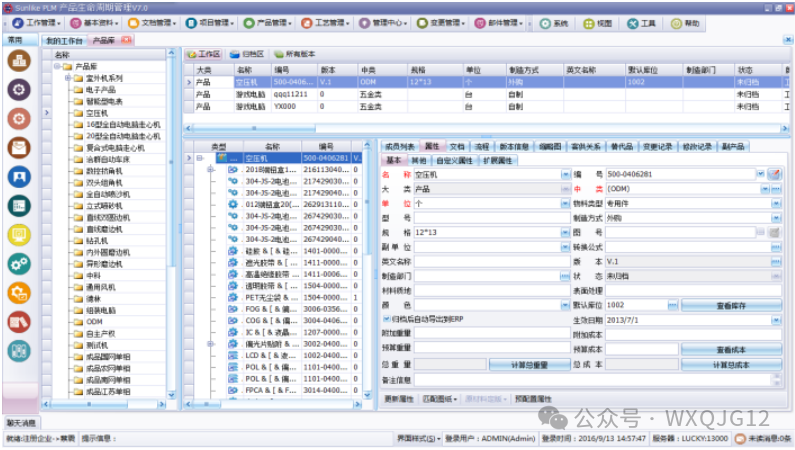Click the BOM list vertical scrollbar
The width and height of the screenshot is (795, 450).
coord(368,269)
